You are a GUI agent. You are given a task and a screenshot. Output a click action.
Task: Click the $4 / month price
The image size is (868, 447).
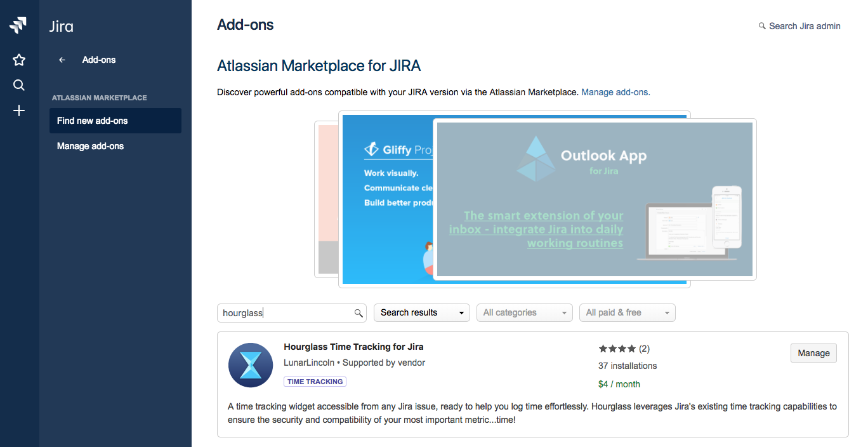pyautogui.click(x=619, y=384)
